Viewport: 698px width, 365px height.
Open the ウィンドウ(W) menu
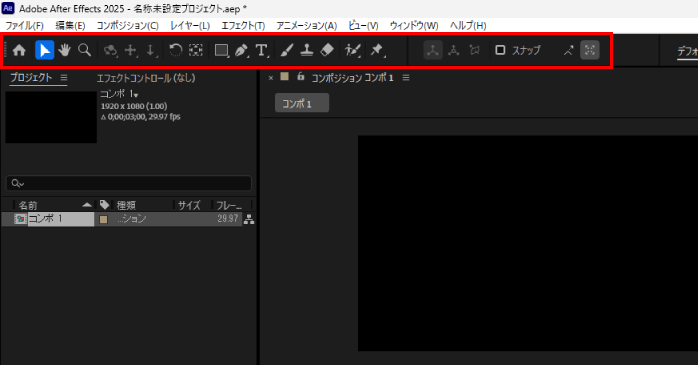click(x=414, y=26)
